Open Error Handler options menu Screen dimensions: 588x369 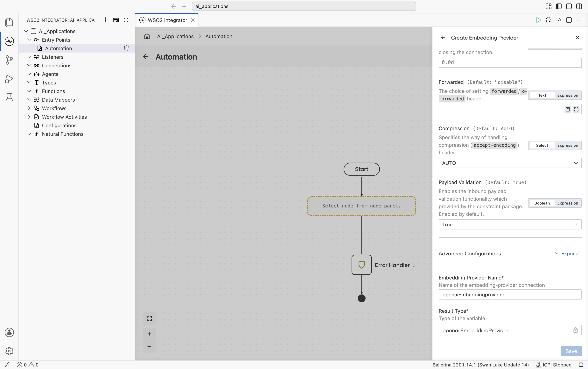click(414, 265)
